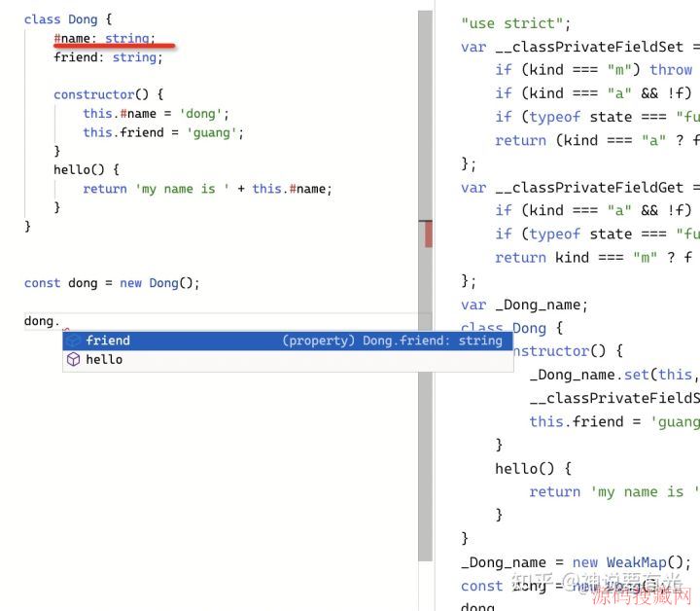Click '_Dong_name.set(this,' in output pane
700x611 pixels.
614,375
